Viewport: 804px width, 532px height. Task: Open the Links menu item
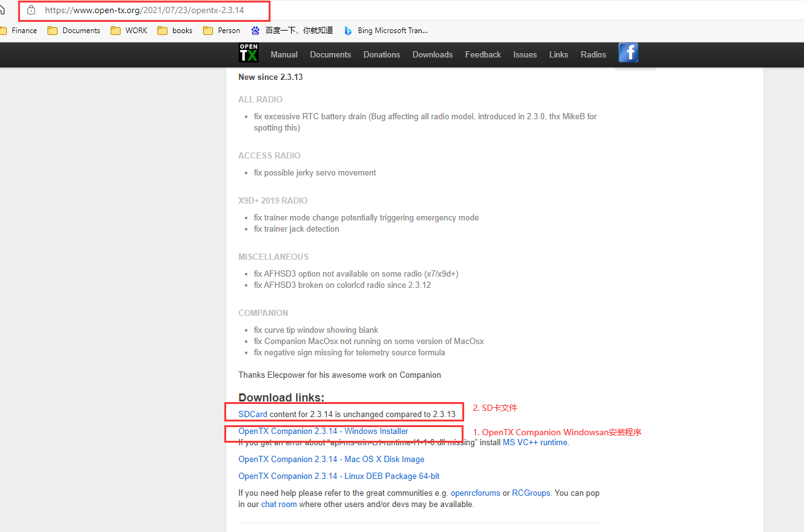[558, 54]
